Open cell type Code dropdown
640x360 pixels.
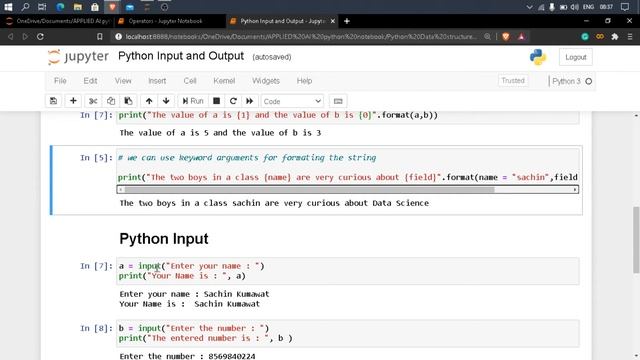(292, 101)
